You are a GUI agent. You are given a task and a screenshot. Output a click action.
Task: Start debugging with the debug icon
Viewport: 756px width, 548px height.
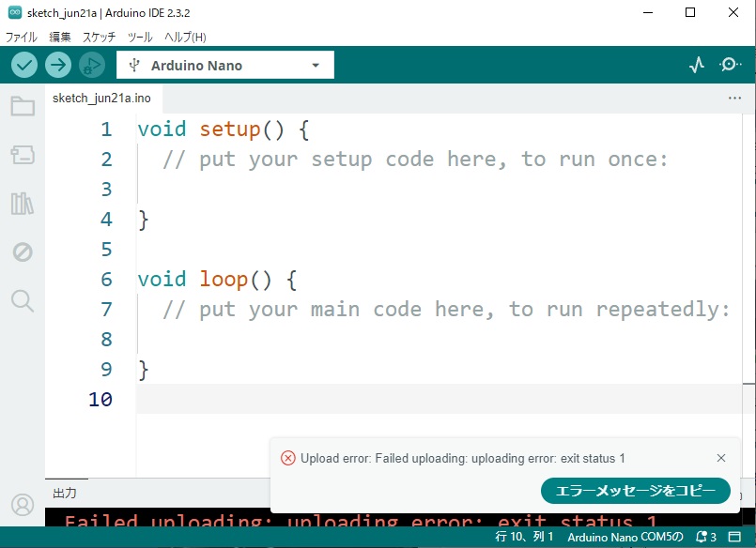tap(92, 65)
